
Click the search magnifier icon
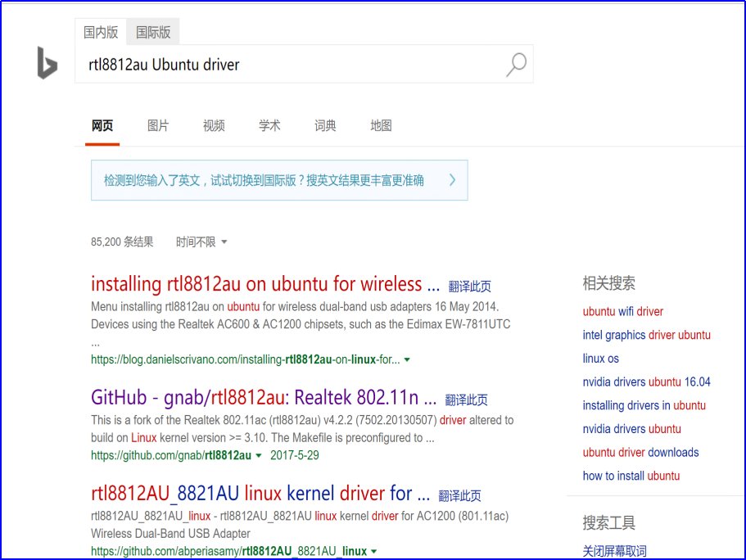coord(515,63)
